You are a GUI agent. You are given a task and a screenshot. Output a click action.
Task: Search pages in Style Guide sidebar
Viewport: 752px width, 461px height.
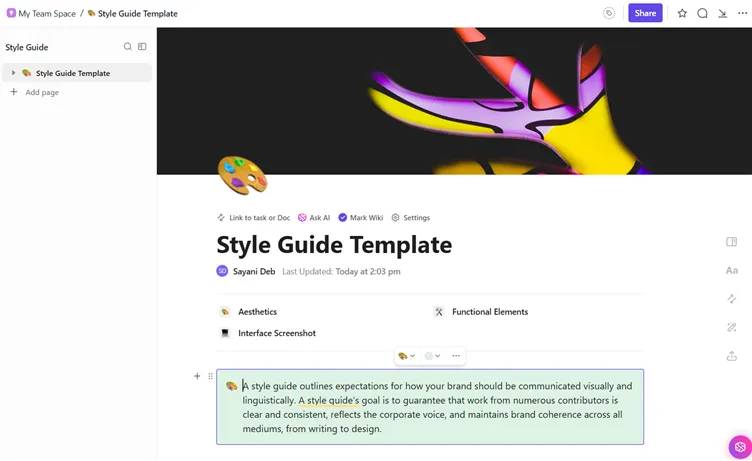pyautogui.click(x=128, y=47)
